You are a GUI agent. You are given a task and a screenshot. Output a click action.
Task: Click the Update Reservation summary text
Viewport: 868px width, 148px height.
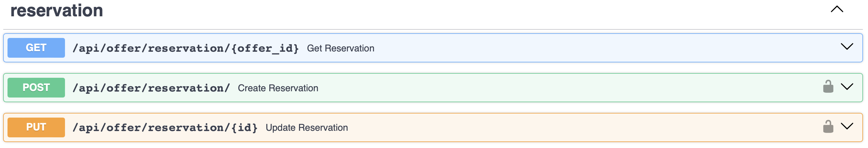click(x=307, y=128)
